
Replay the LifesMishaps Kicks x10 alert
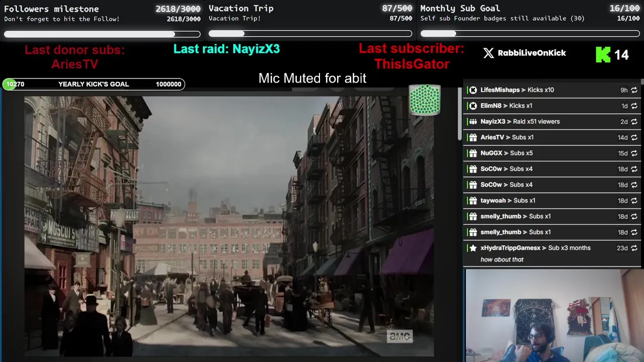tap(634, 90)
